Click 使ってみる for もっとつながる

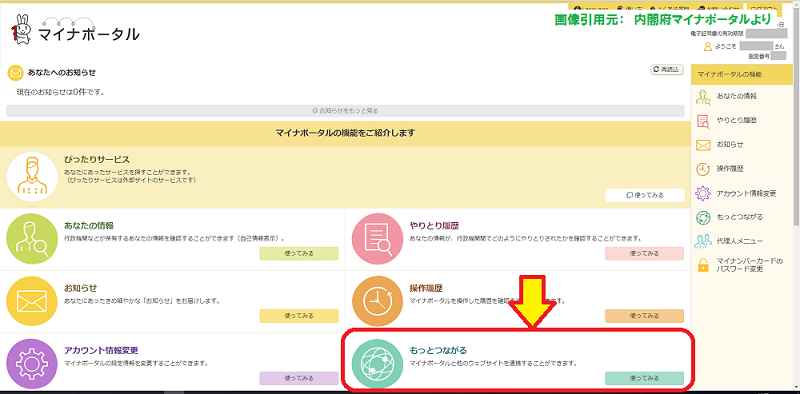pyautogui.click(x=644, y=378)
